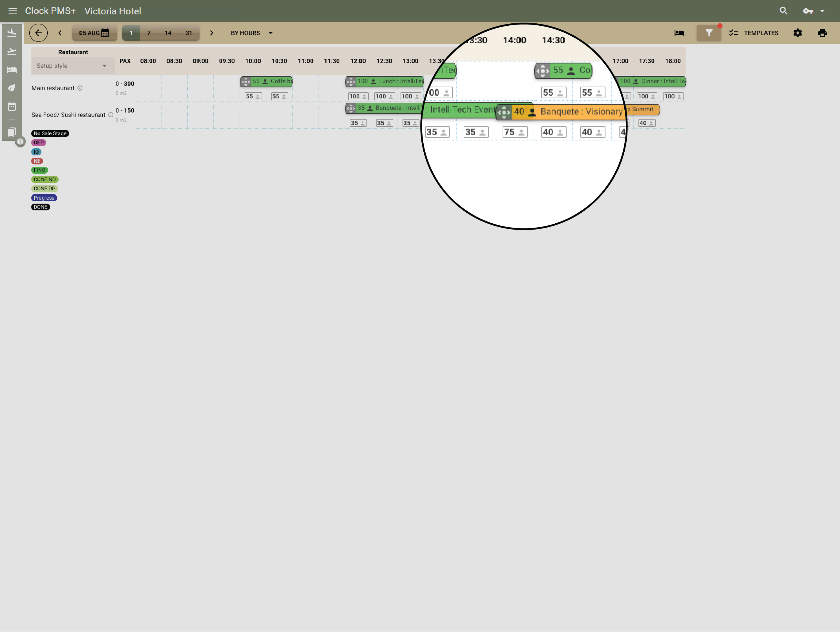The image size is (840, 632).
Task: Open the hamburger navigation menu
Action: (x=12, y=11)
